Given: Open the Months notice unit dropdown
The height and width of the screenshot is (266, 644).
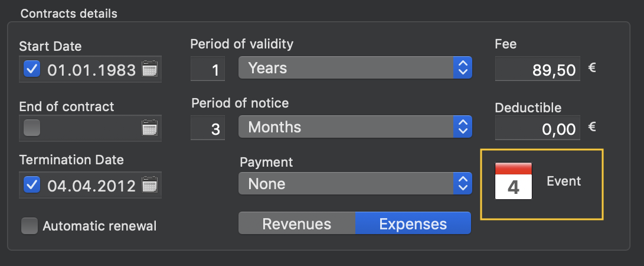Looking at the screenshot, I should (355, 126).
